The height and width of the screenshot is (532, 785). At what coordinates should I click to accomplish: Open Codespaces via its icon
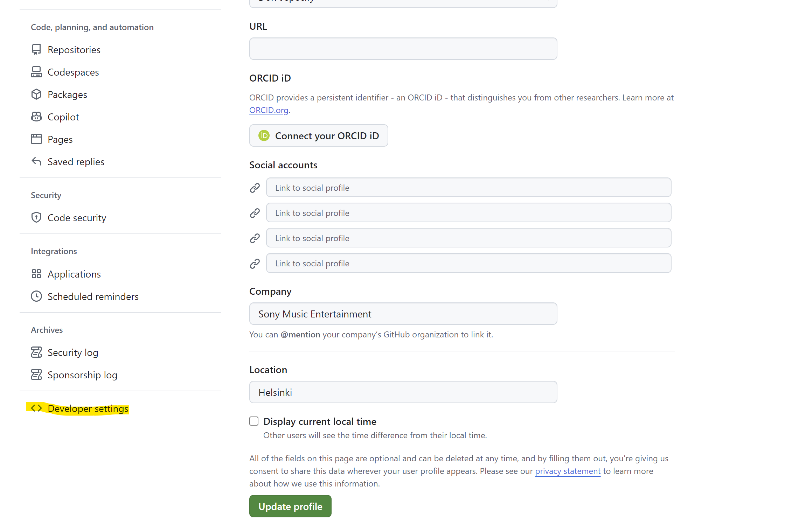pos(36,72)
